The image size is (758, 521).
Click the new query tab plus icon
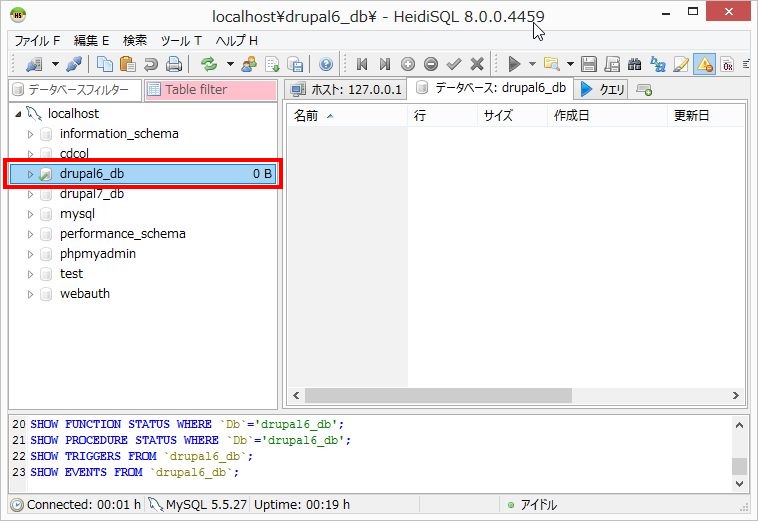(x=644, y=90)
